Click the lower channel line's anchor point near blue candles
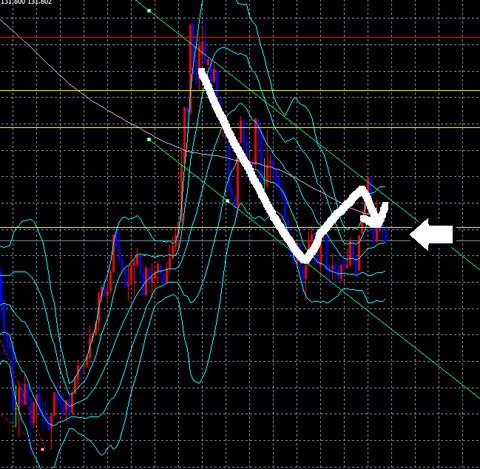Viewport: 480px width, 469px height. pos(228,201)
